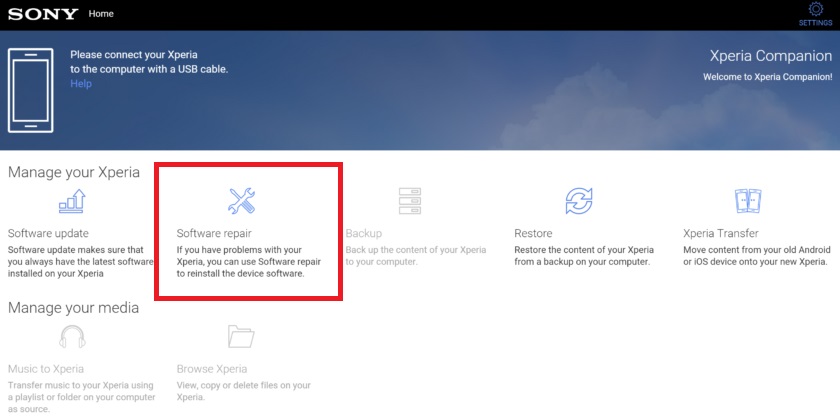Select the Software update title
Image resolution: width=840 pixels, height=420 pixels.
tap(48, 234)
